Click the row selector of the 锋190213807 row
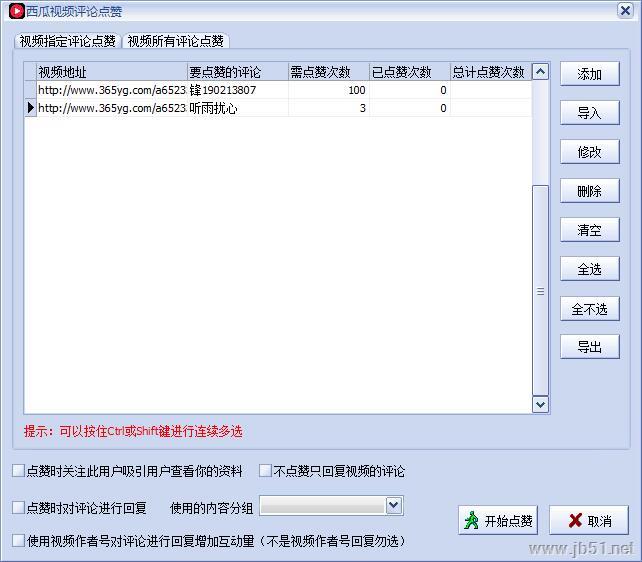The image size is (642, 562). click(x=30, y=90)
